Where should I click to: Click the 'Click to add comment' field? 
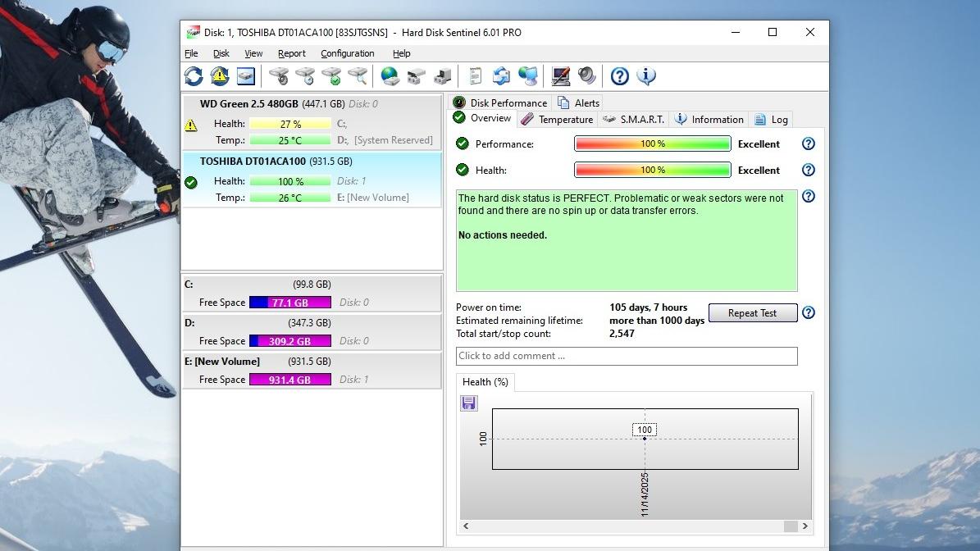pyautogui.click(x=627, y=356)
